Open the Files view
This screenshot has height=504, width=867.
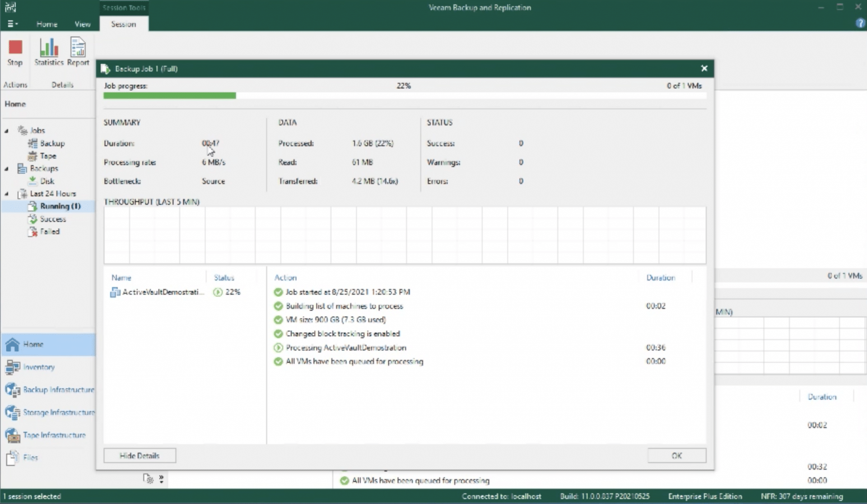click(48, 457)
